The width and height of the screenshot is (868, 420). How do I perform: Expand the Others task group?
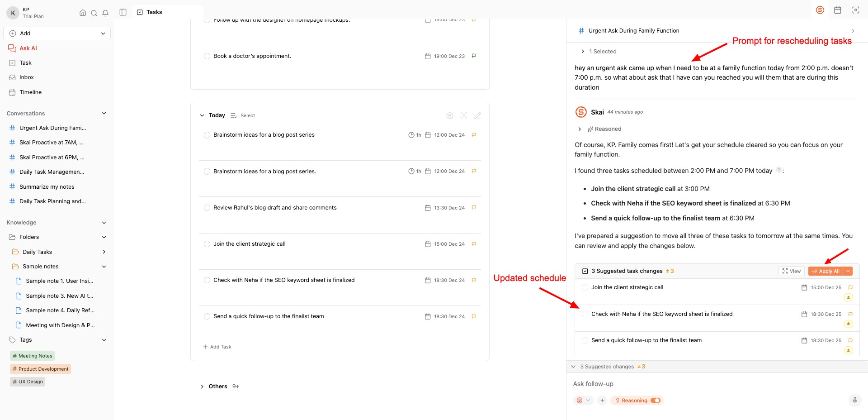tap(202, 387)
